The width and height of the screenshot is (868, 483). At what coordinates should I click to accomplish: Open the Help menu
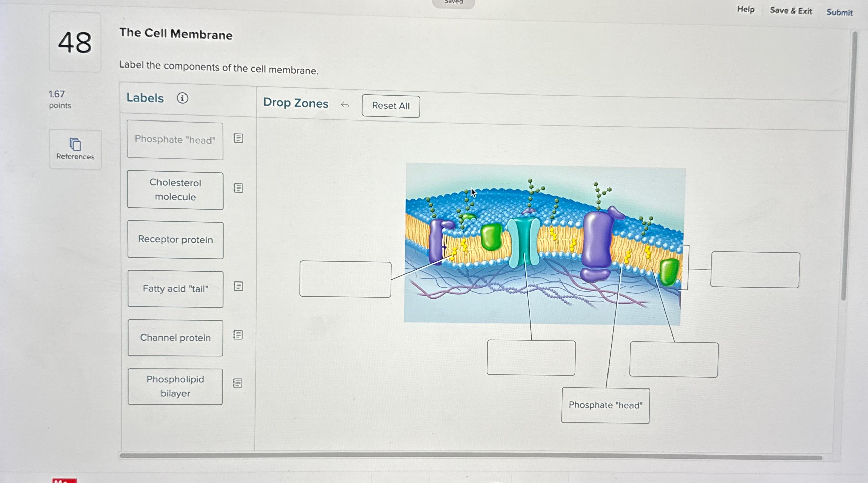746,10
